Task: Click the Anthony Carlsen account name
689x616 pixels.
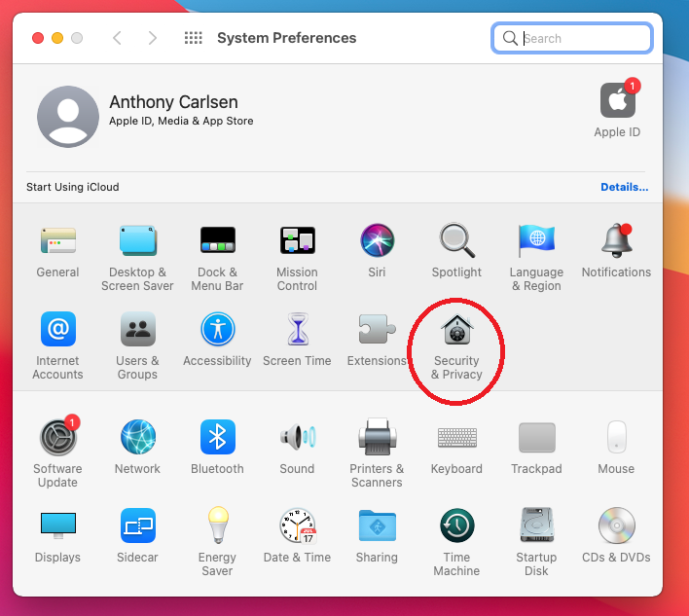Action: (173, 102)
